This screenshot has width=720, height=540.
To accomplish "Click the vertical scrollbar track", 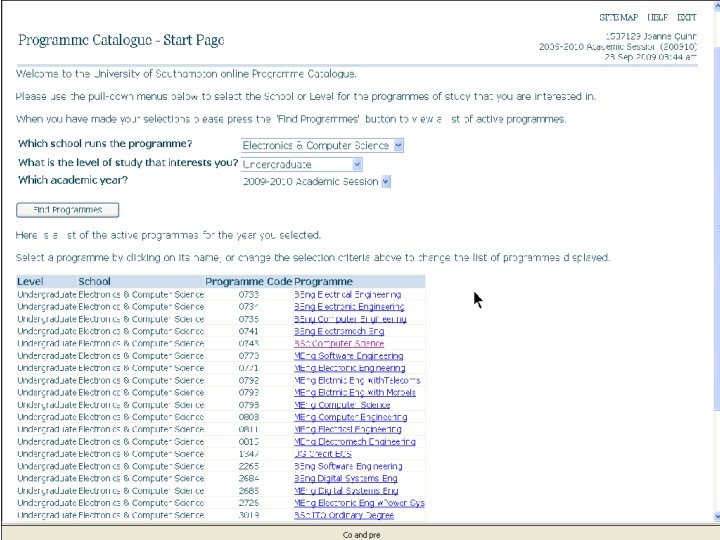I will 717,459.
